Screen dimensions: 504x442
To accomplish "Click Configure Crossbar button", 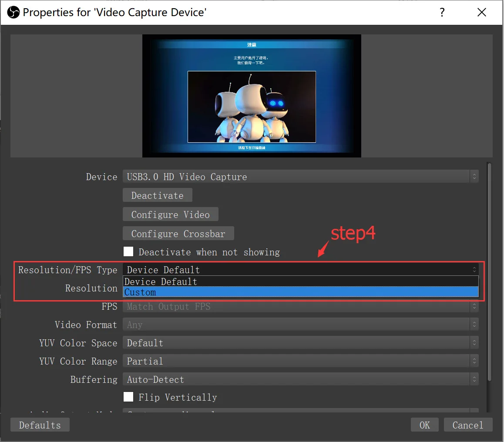I will click(178, 234).
